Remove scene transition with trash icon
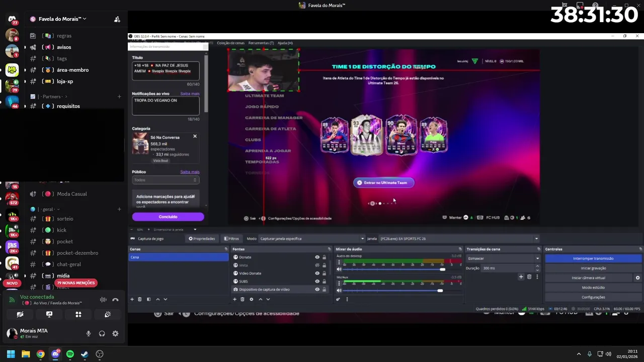The height and width of the screenshot is (362, 644). 529,277
